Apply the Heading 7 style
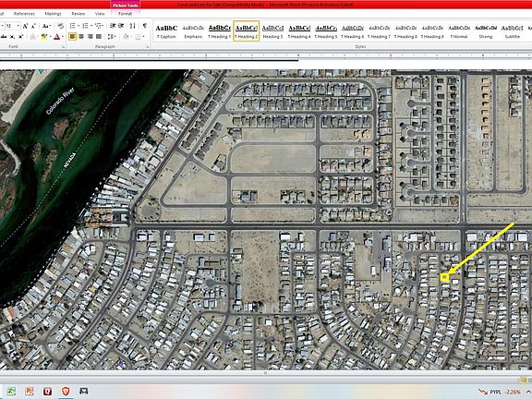The width and height of the screenshot is (532, 399). coord(379,31)
